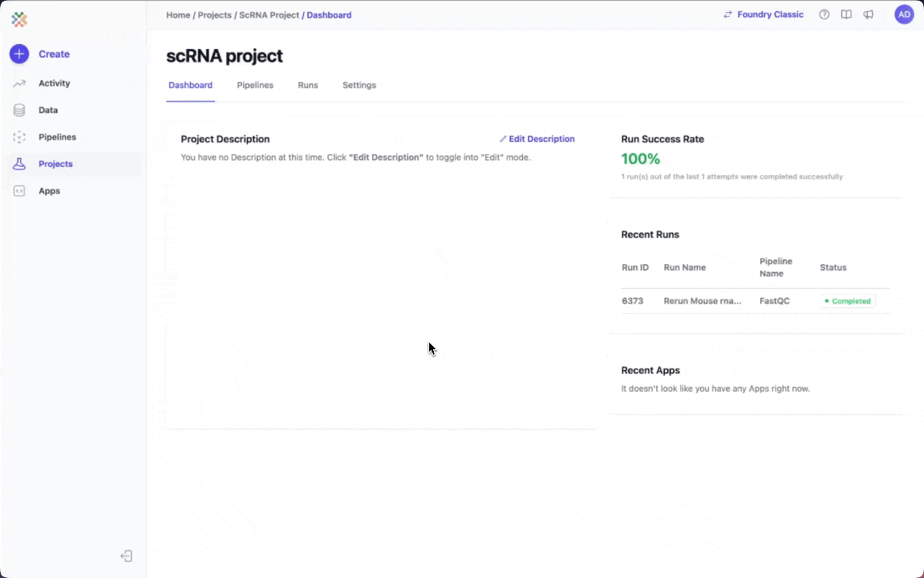Viewport: 924px width, 578px height.
Task: Open the ScRNA Project breadcrumb link
Action: (269, 14)
